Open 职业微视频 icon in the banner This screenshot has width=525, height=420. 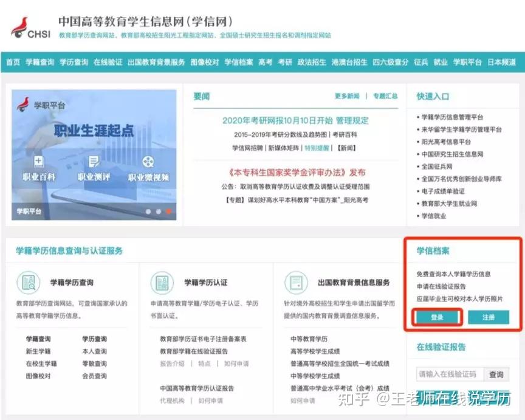pos(148,162)
